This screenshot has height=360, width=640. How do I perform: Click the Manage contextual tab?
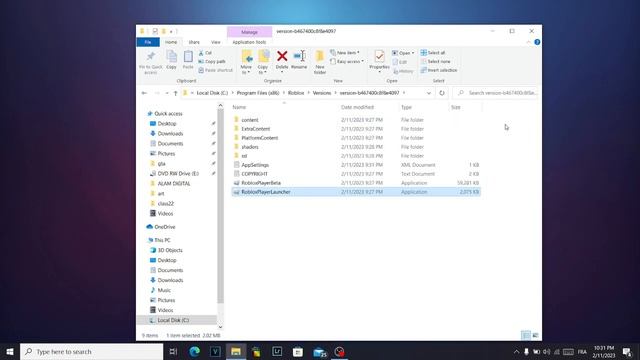(249, 32)
